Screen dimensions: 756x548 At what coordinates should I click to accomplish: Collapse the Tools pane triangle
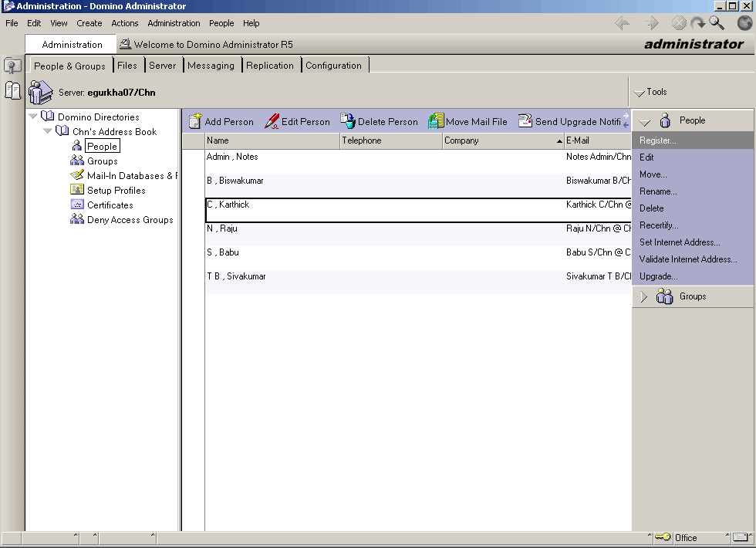640,93
